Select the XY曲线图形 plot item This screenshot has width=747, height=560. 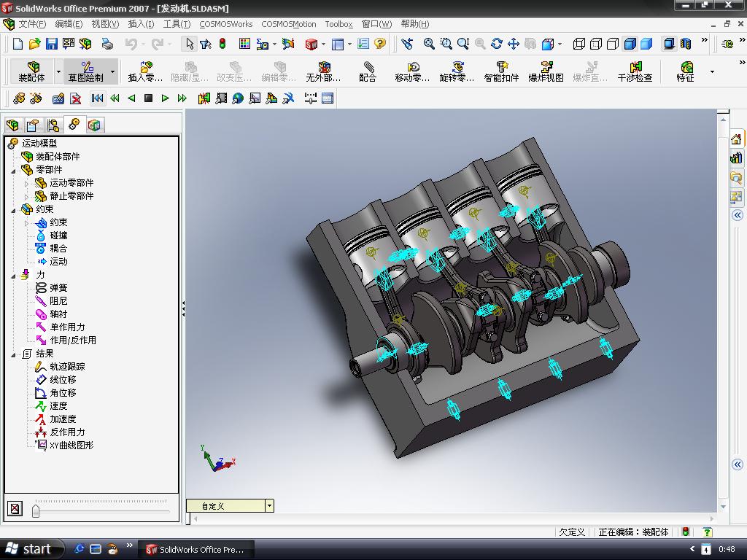71,446
